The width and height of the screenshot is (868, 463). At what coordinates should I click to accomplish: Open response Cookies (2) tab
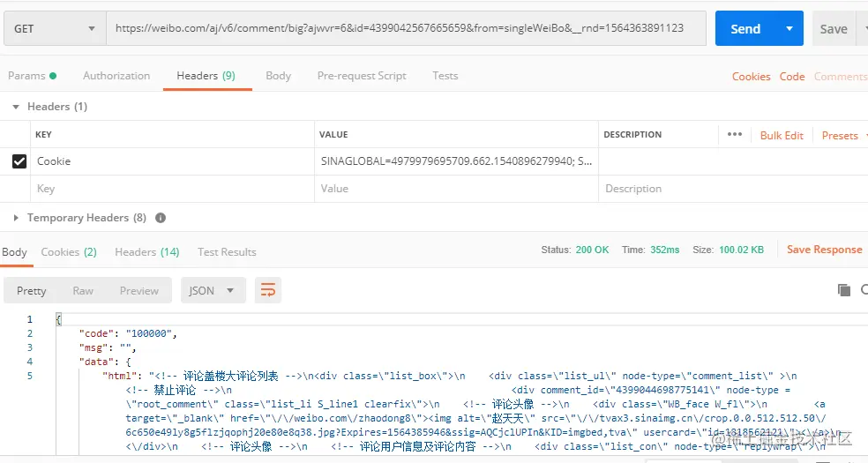point(69,252)
